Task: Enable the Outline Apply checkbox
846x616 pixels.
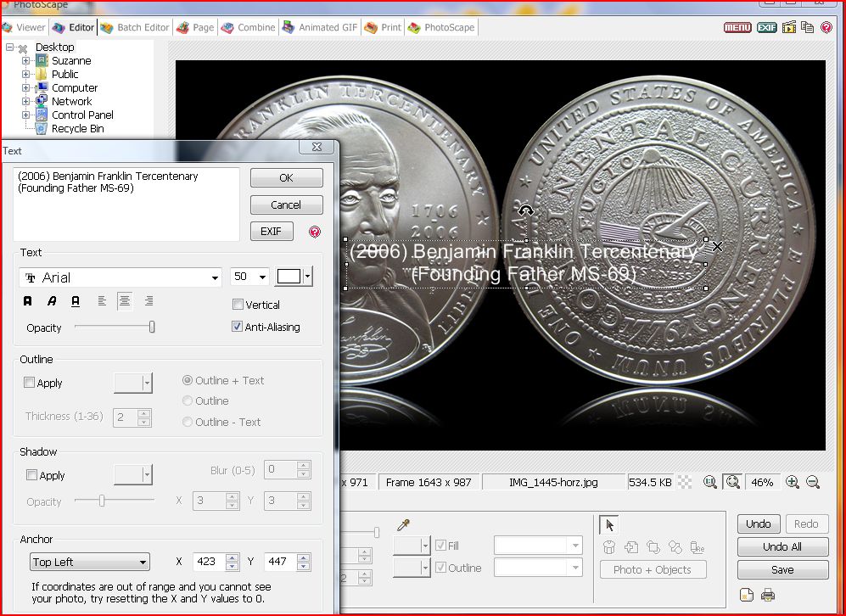Action: click(30, 383)
